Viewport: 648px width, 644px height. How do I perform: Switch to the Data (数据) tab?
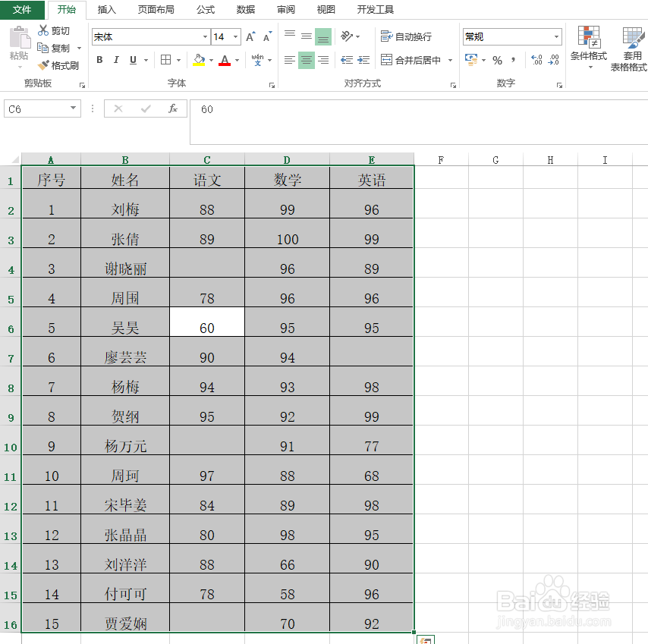coord(246,10)
